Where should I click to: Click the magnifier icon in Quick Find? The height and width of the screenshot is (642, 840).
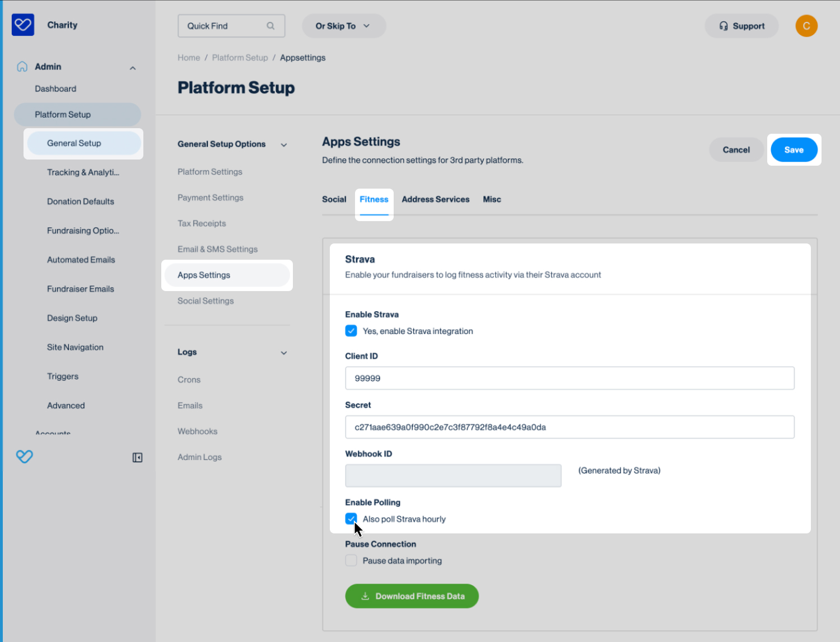tap(270, 26)
